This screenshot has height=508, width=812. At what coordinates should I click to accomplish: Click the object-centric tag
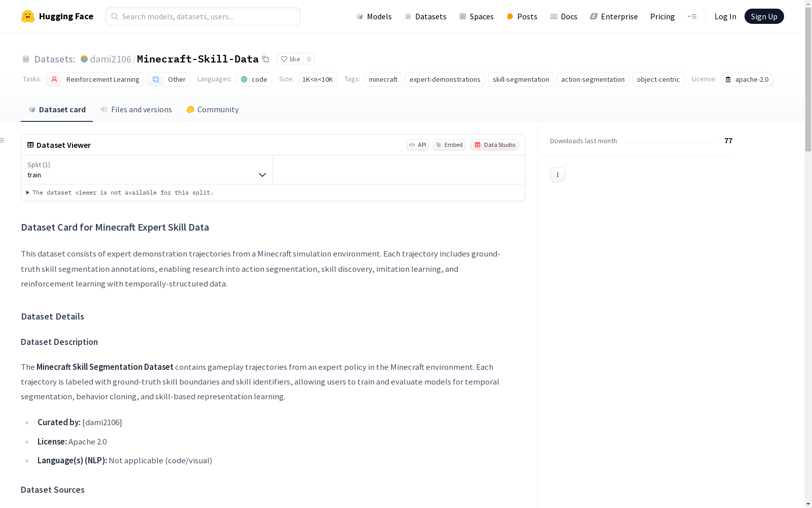coord(658,79)
